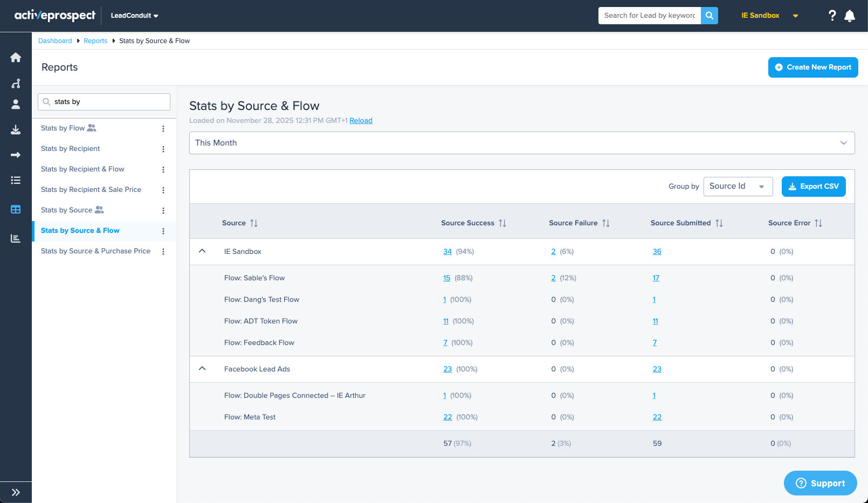This screenshot has width=868, height=503.
Task: Click the notifications bell icon
Action: click(x=850, y=16)
